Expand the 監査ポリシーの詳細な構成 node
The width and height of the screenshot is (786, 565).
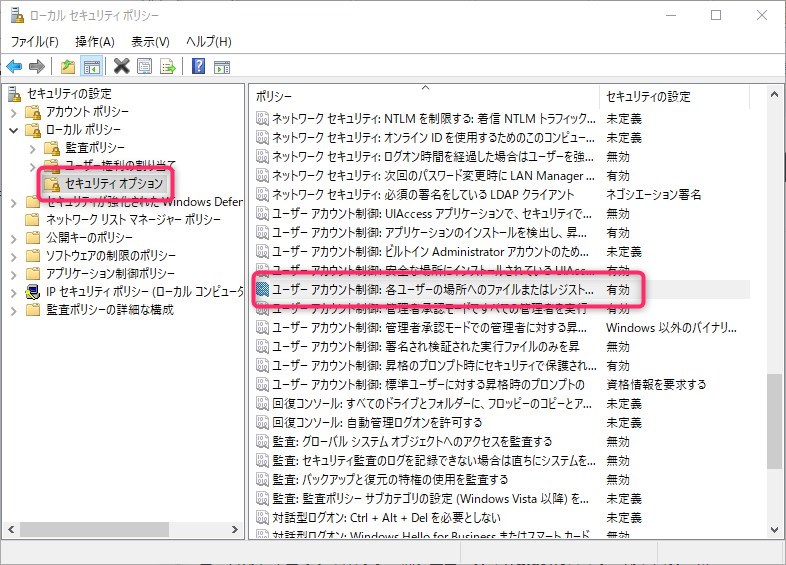(x=14, y=311)
